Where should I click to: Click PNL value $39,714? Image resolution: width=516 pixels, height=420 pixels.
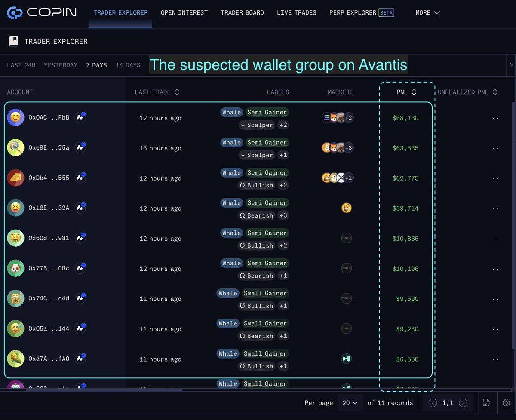[405, 208]
